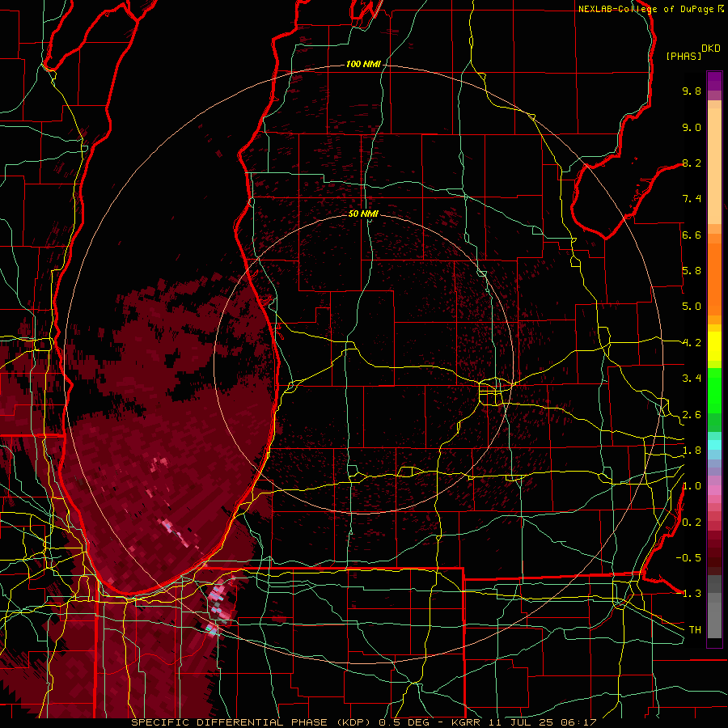This screenshot has width=728, height=728.
Task: Click the TH label on the scale
Action: click(x=695, y=630)
